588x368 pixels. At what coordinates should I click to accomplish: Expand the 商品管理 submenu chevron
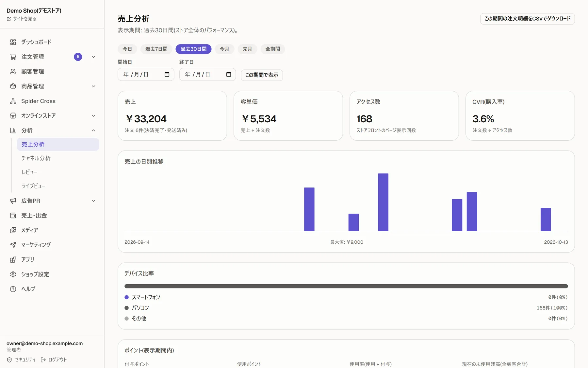(93, 86)
